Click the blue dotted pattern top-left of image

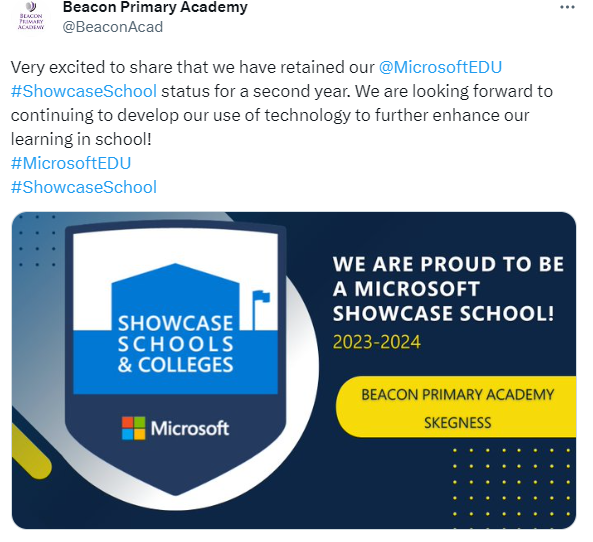pyautogui.click(x=37, y=241)
